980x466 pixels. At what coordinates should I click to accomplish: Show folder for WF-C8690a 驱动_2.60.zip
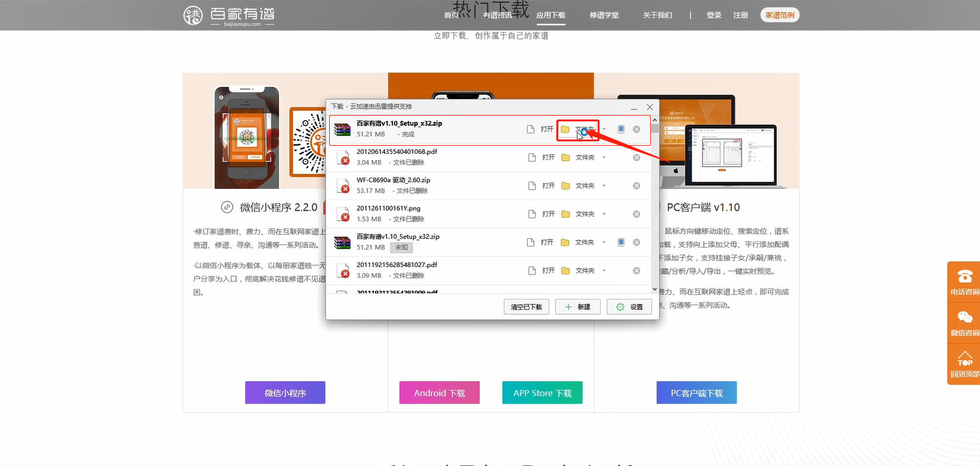pyautogui.click(x=578, y=186)
